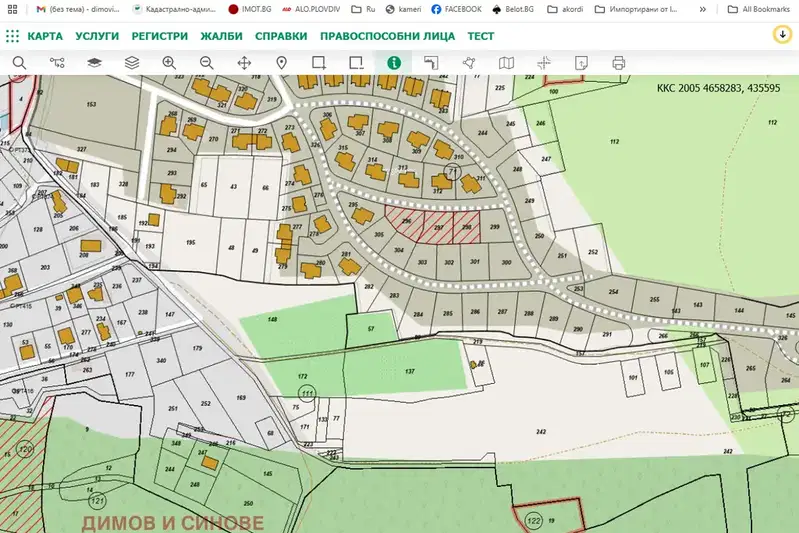
Task: Toggle the green info tool
Action: (x=394, y=63)
